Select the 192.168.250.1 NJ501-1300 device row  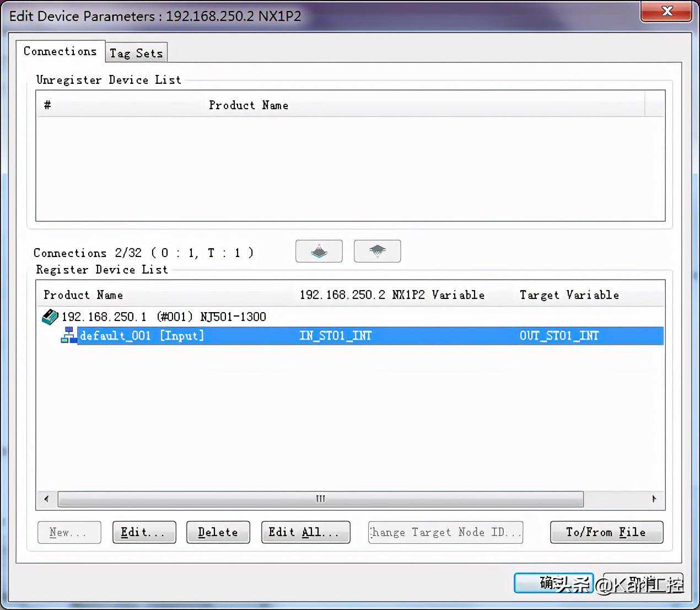pyautogui.click(x=164, y=317)
